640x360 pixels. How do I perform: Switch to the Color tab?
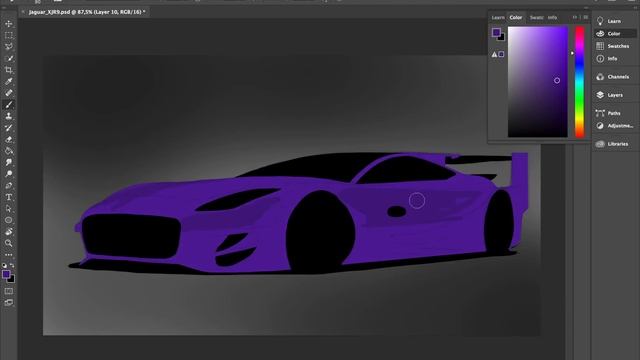coord(516,18)
